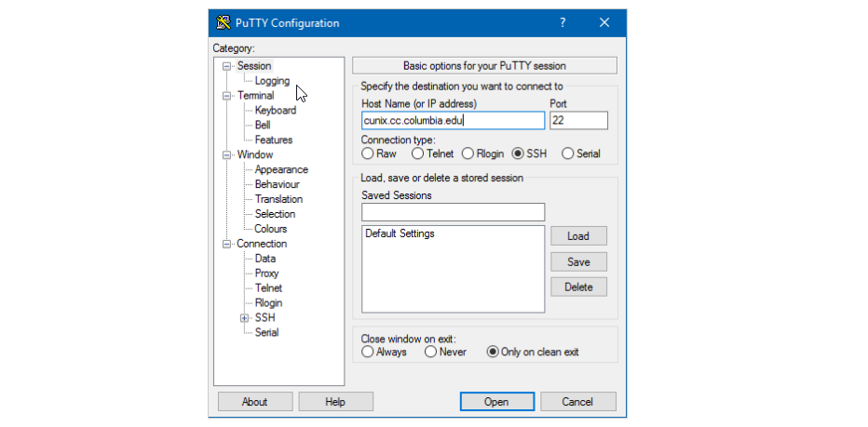Expand the SSH tree node

coord(244,318)
